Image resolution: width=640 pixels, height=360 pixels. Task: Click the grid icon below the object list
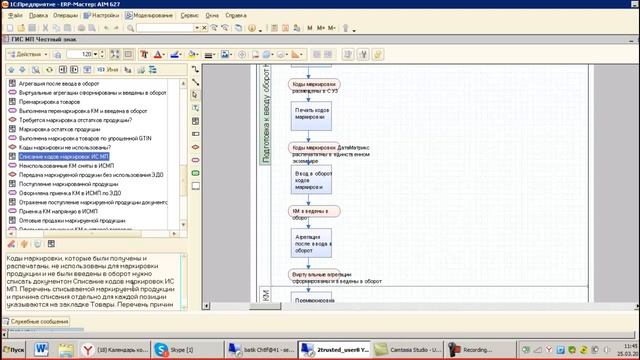51,244
